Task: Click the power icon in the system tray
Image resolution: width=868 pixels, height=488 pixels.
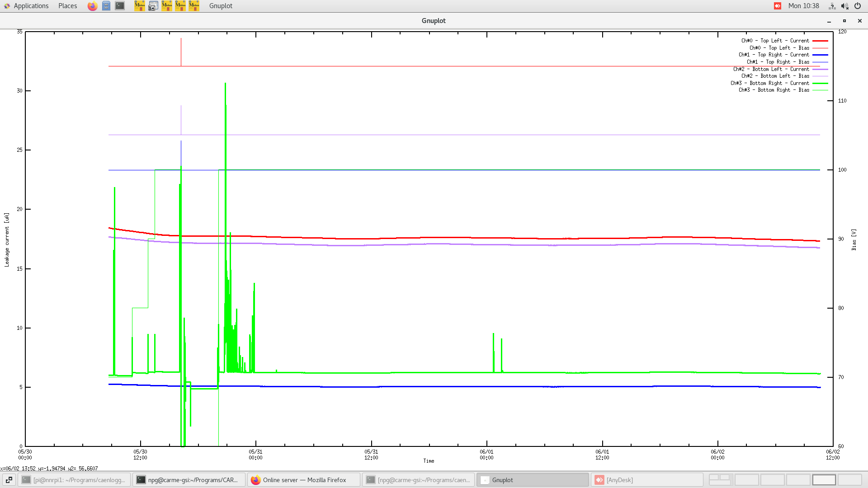Action: (858, 6)
